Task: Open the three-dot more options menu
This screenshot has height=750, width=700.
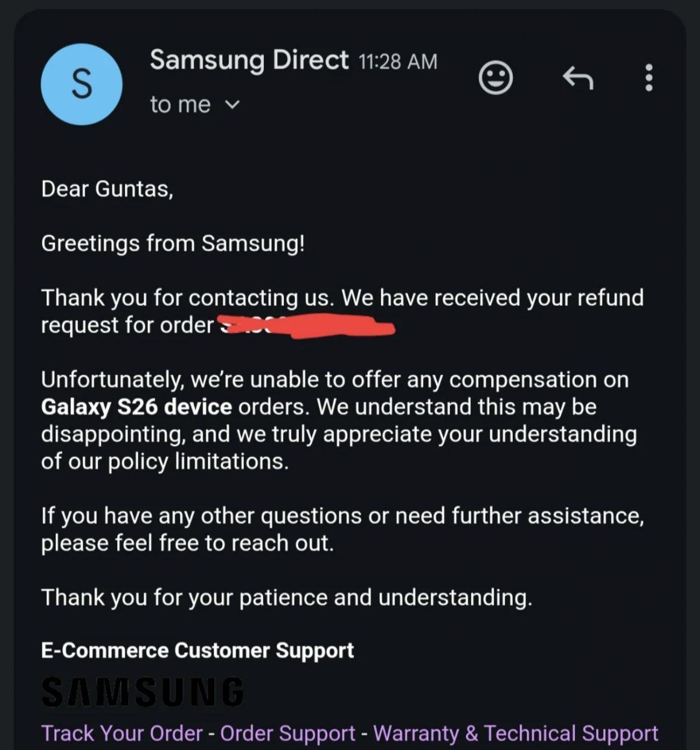Action: pos(649,78)
